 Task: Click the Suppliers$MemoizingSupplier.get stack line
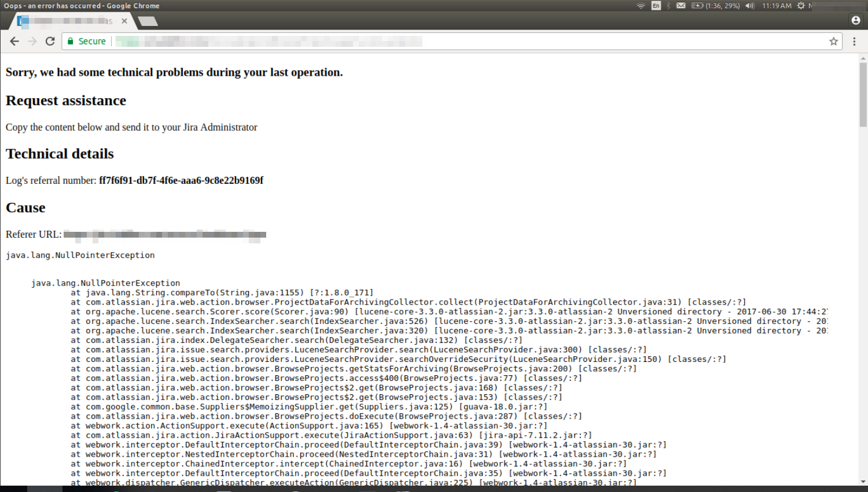(309, 406)
